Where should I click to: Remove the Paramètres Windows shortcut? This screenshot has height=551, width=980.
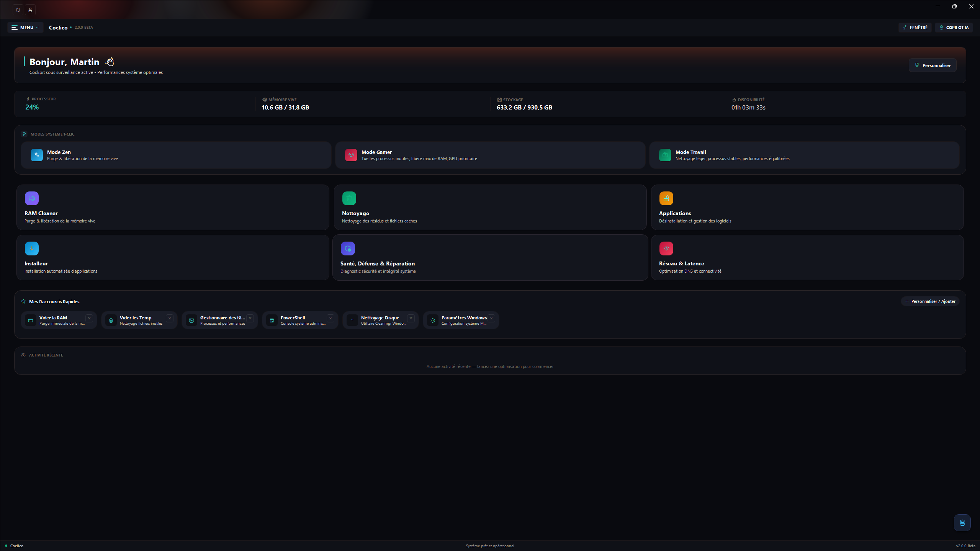point(491,318)
